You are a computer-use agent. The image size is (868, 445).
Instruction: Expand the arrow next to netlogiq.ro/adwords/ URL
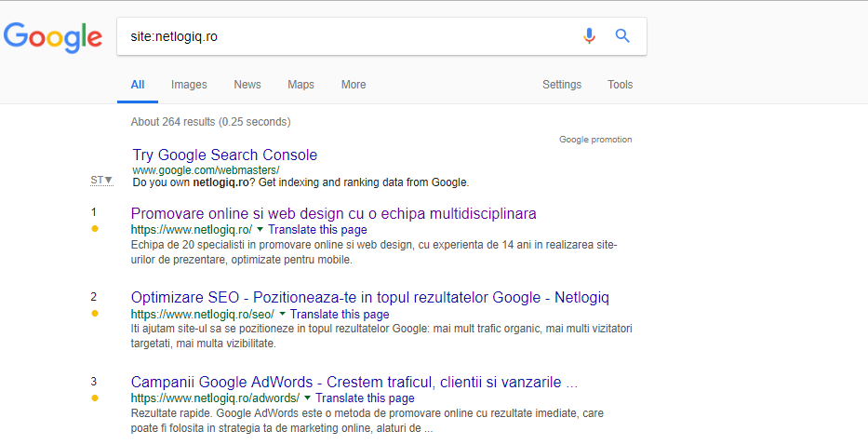307,398
